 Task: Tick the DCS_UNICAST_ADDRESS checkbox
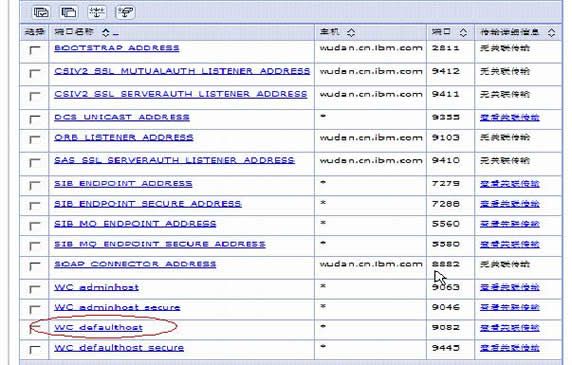(x=35, y=119)
